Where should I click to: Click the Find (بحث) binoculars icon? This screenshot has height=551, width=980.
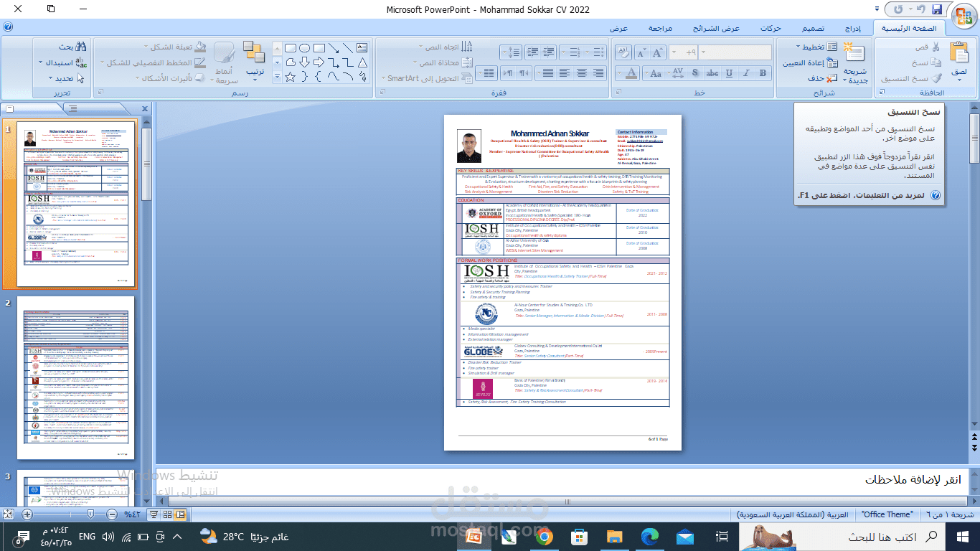pyautogui.click(x=81, y=47)
